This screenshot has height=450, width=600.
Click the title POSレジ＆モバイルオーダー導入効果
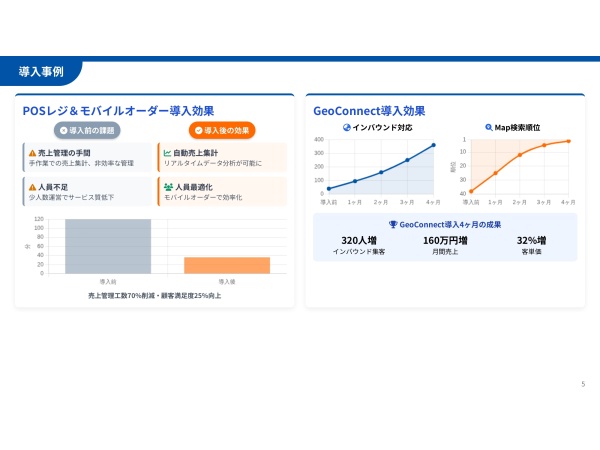118,111
